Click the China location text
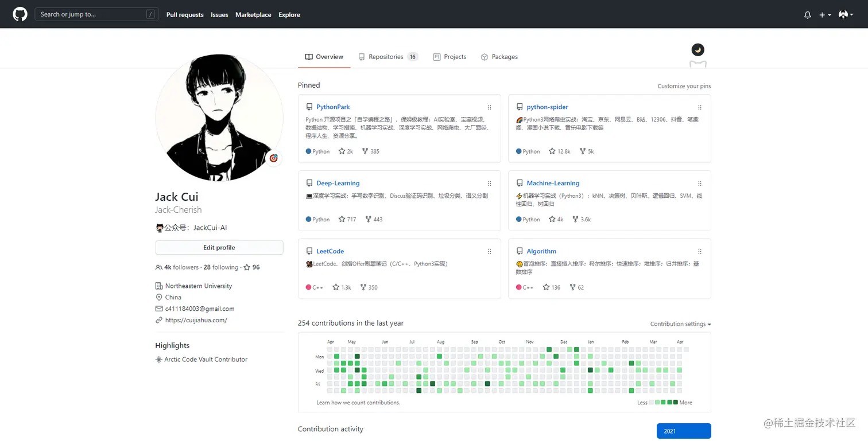The height and width of the screenshot is (441, 868). pos(173,297)
